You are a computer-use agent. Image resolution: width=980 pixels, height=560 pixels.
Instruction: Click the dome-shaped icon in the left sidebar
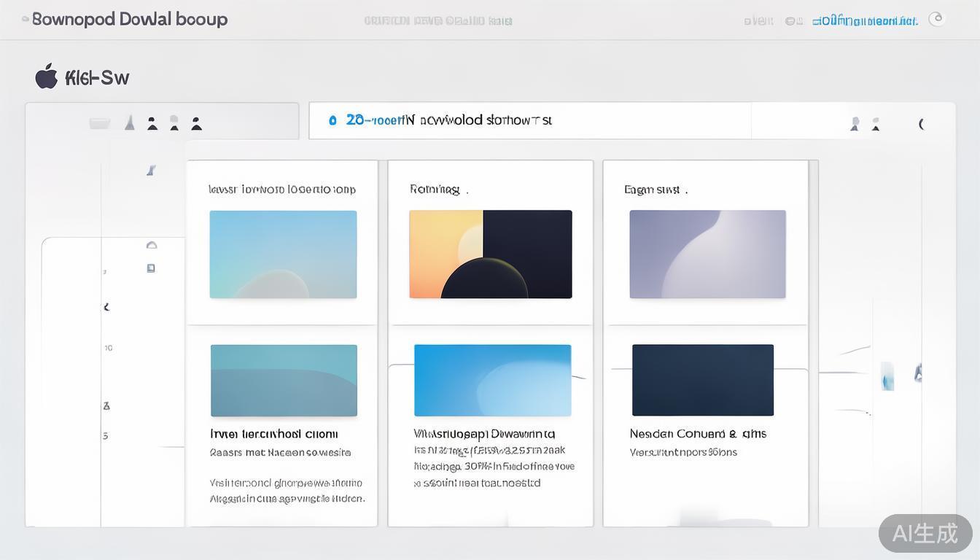(x=152, y=245)
